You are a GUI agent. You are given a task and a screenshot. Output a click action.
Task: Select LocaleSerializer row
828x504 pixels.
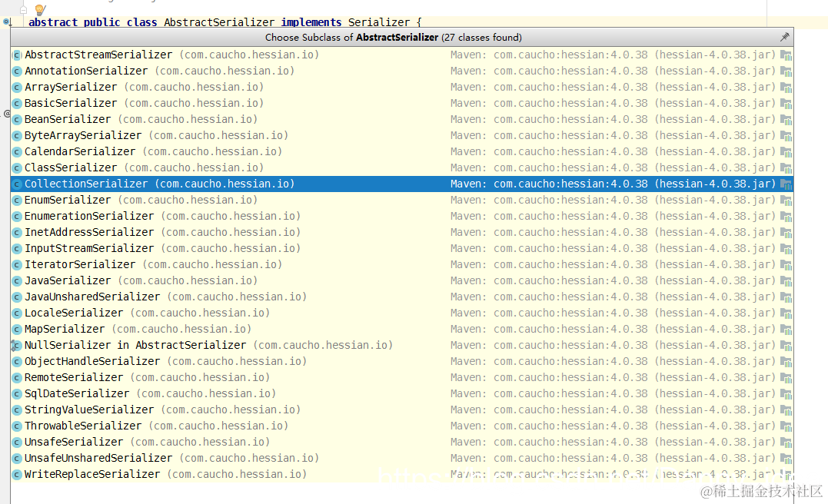click(x=402, y=313)
